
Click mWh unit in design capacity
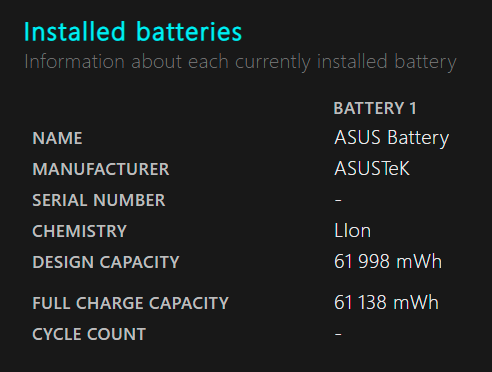point(419,261)
